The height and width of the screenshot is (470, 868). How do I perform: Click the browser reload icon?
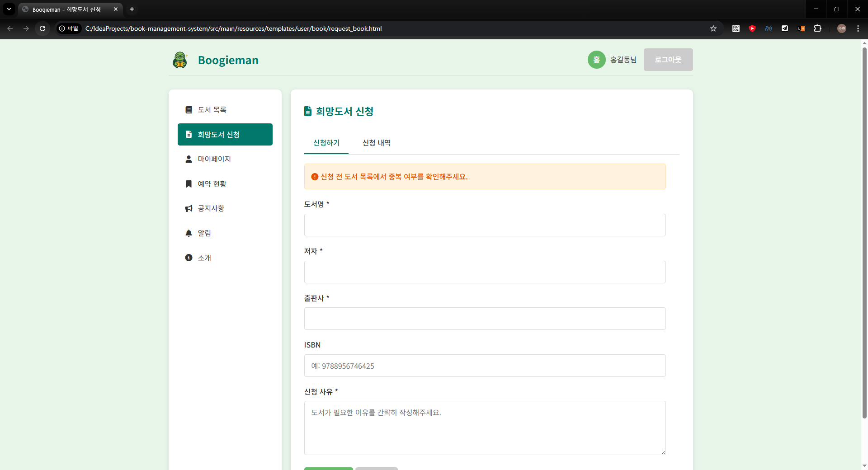[x=42, y=28]
